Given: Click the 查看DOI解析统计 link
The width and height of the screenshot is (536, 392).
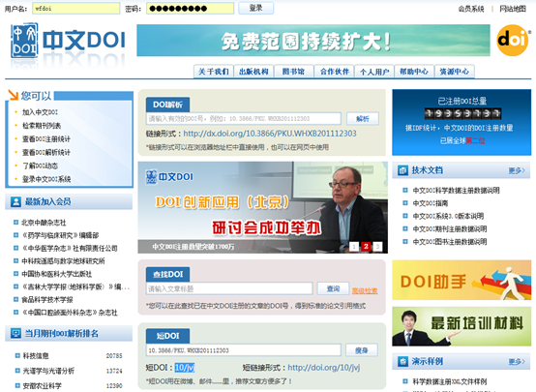Looking at the screenshot, I should coord(46,152).
